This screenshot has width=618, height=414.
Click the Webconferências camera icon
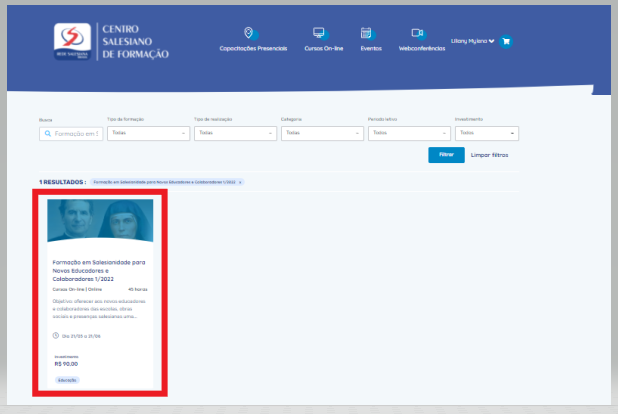tap(418, 33)
